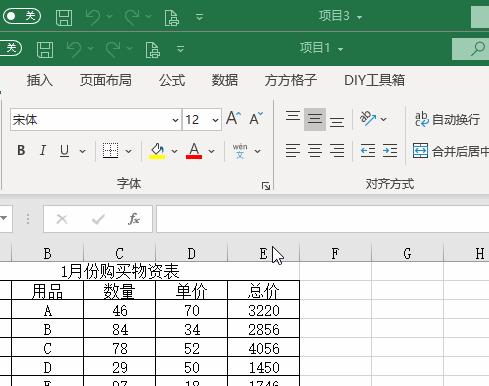Click Redo icon in 项目3 window title bar
489x386 pixels.
(132, 17)
